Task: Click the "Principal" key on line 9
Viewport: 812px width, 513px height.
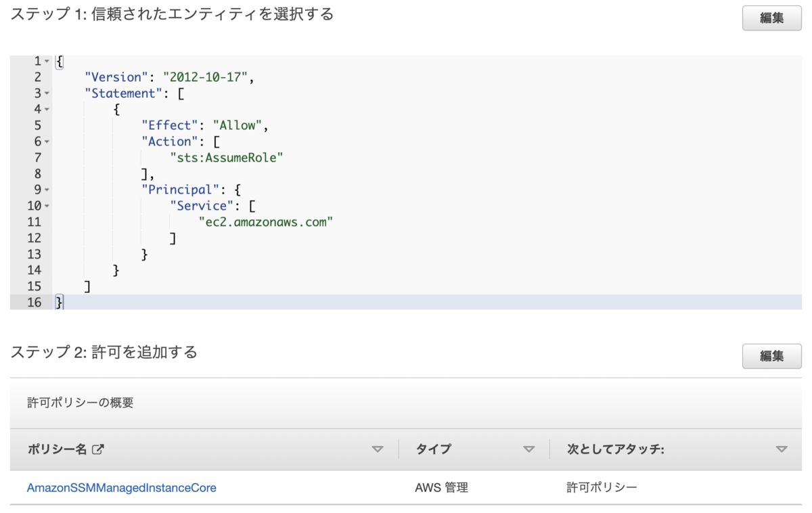Action: tap(181, 189)
